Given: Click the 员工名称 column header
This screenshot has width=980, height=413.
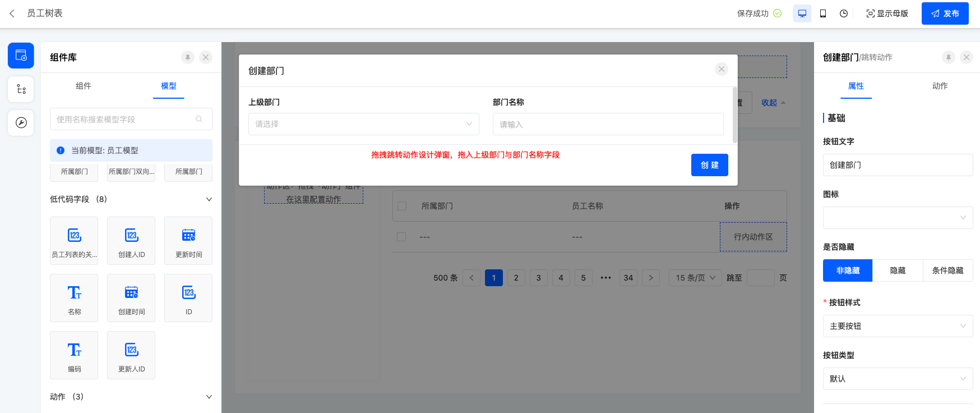Looking at the screenshot, I should 588,206.
